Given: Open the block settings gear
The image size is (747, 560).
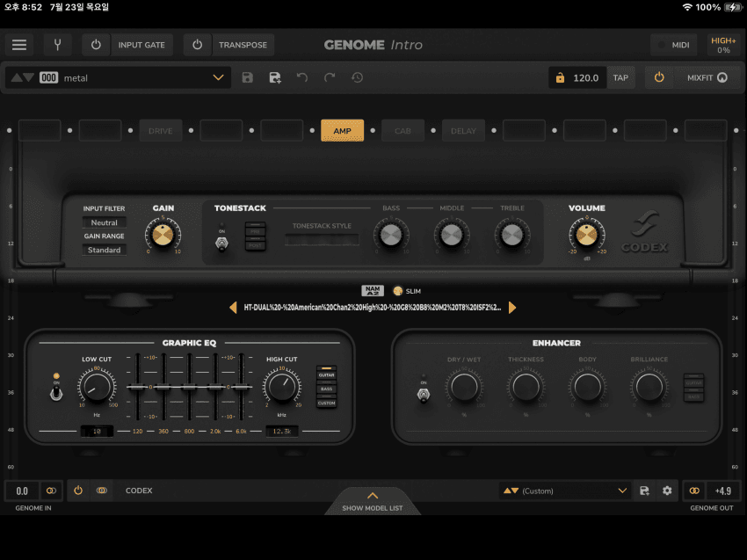Looking at the screenshot, I should click(667, 491).
